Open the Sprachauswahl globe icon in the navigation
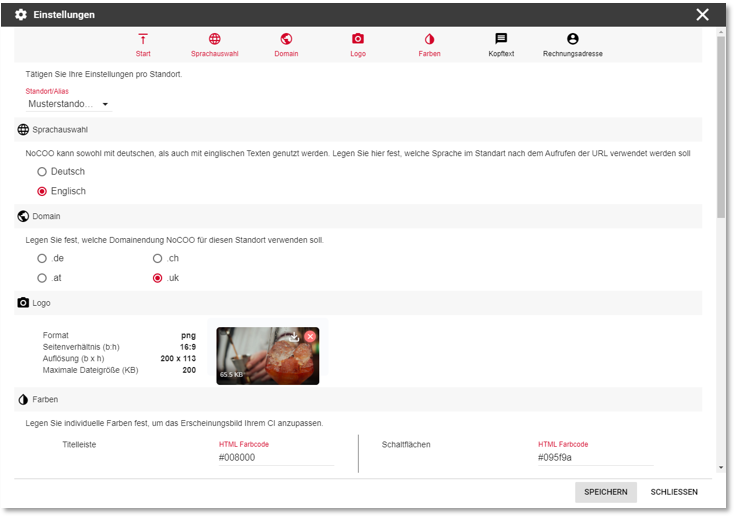734x516 pixels. coord(214,39)
